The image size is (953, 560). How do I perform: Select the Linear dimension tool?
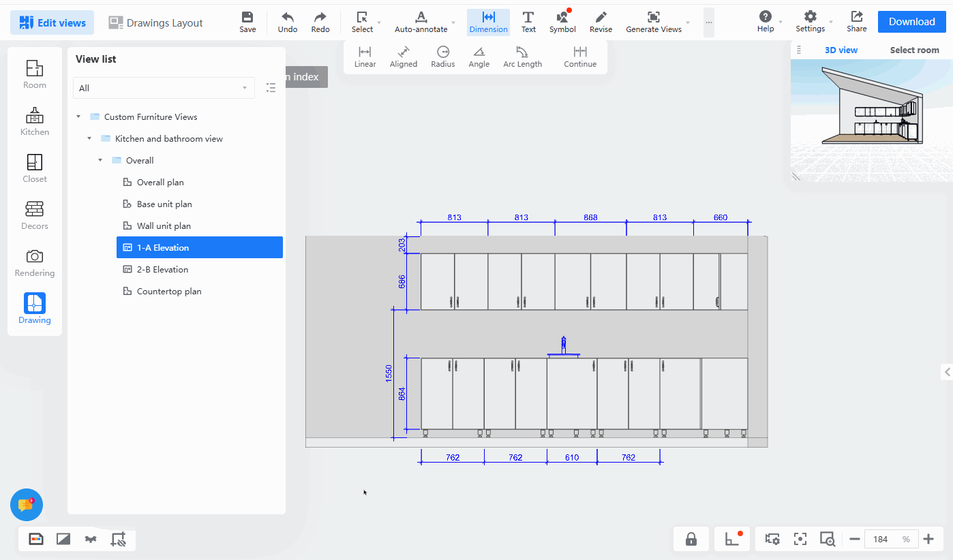coord(365,57)
